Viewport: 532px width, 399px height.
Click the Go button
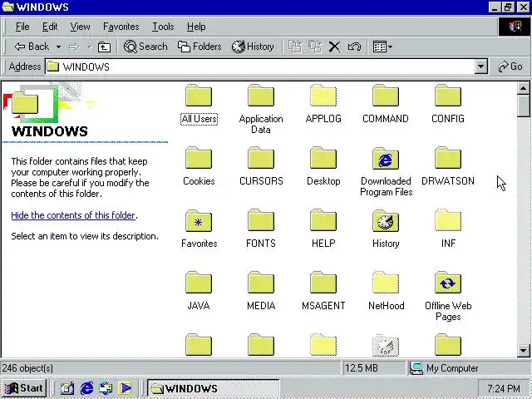coord(510,66)
